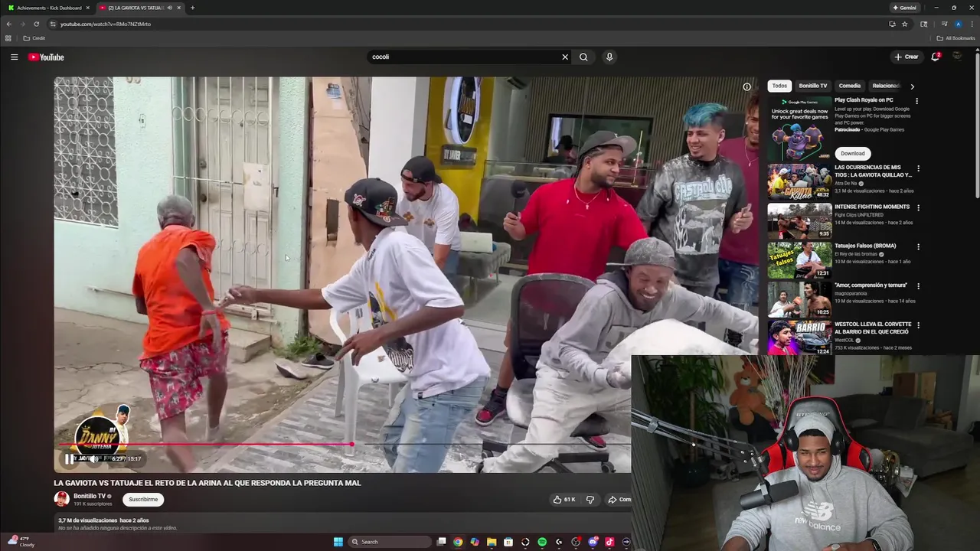This screenshot has width=980, height=551.
Task: Open options menu for GAVIOTA QUILLAO video
Action: (x=918, y=168)
